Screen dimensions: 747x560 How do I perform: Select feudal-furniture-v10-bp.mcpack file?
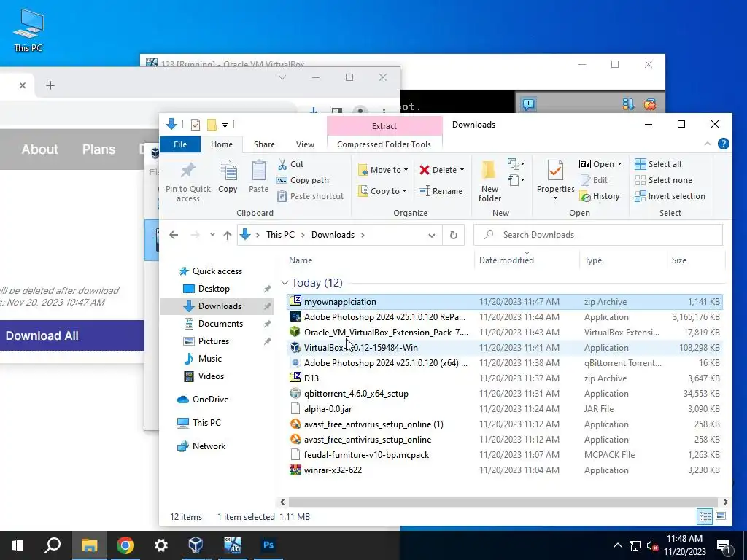coord(505,455)
